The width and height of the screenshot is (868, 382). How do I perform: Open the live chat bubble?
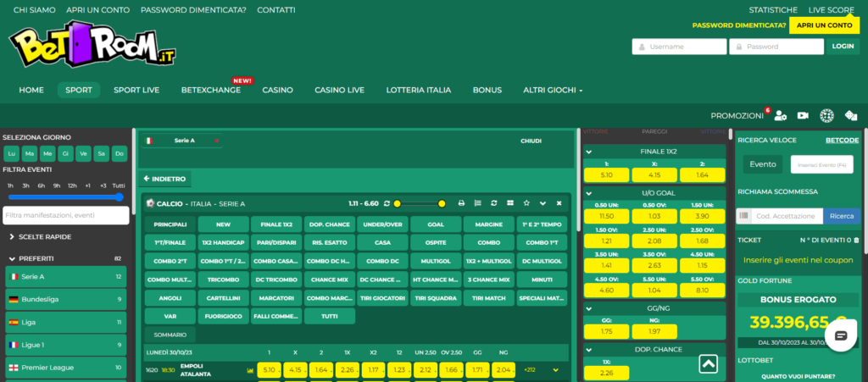tap(841, 335)
